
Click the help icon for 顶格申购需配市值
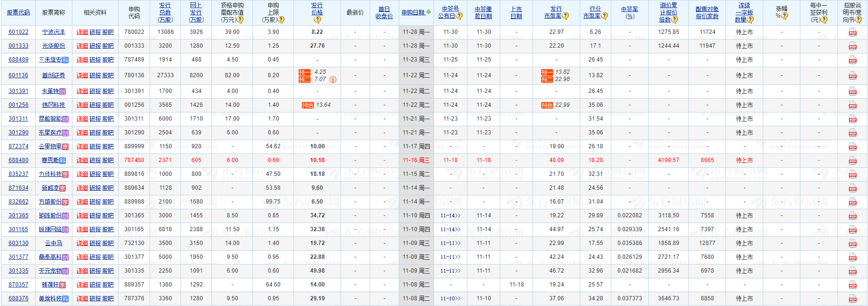[x=240, y=20]
